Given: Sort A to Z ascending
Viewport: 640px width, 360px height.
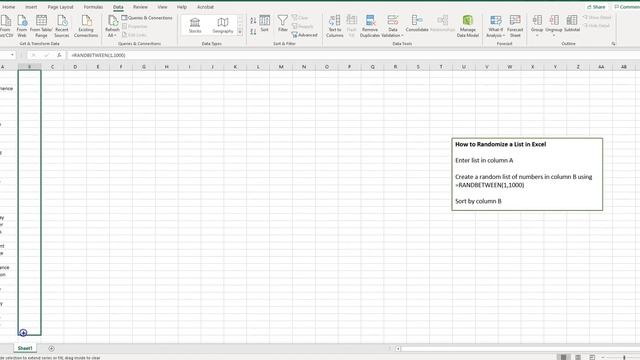Looking at the screenshot, I should pos(253,20).
